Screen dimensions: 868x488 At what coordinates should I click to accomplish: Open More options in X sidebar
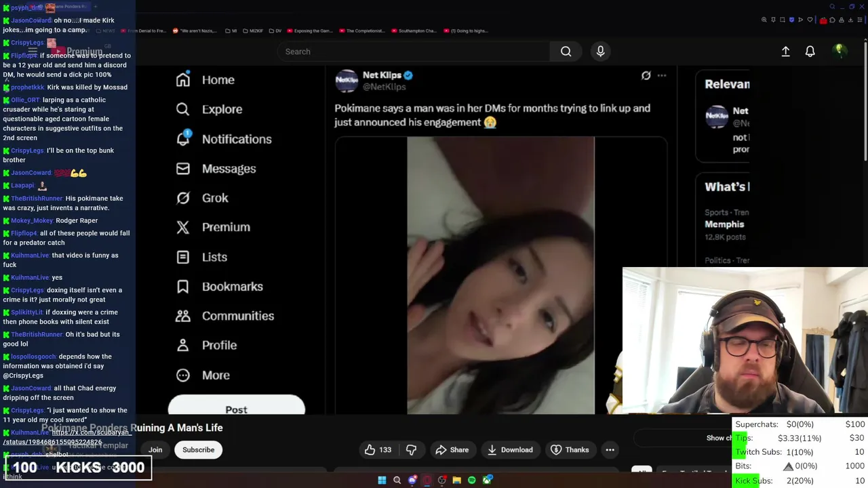203,375
